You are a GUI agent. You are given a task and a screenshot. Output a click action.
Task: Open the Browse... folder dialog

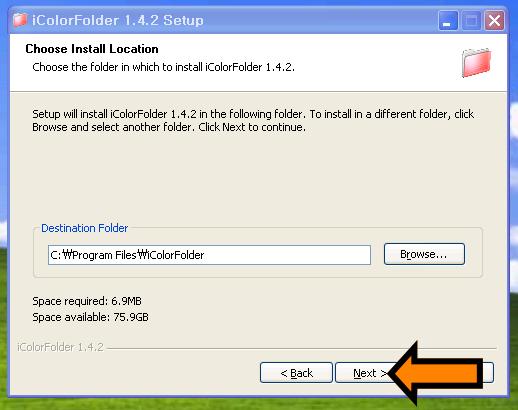tap(424, 254)
